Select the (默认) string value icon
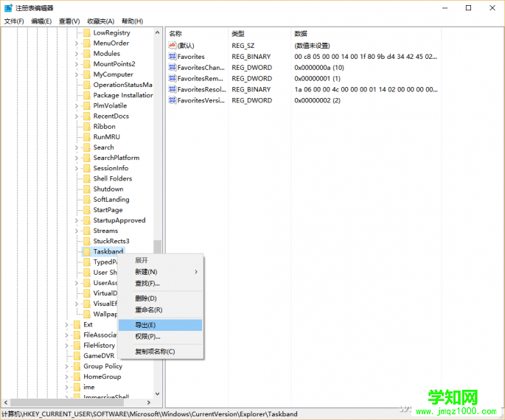The width and height of the screenshot is (505, 420). [173, 46]
